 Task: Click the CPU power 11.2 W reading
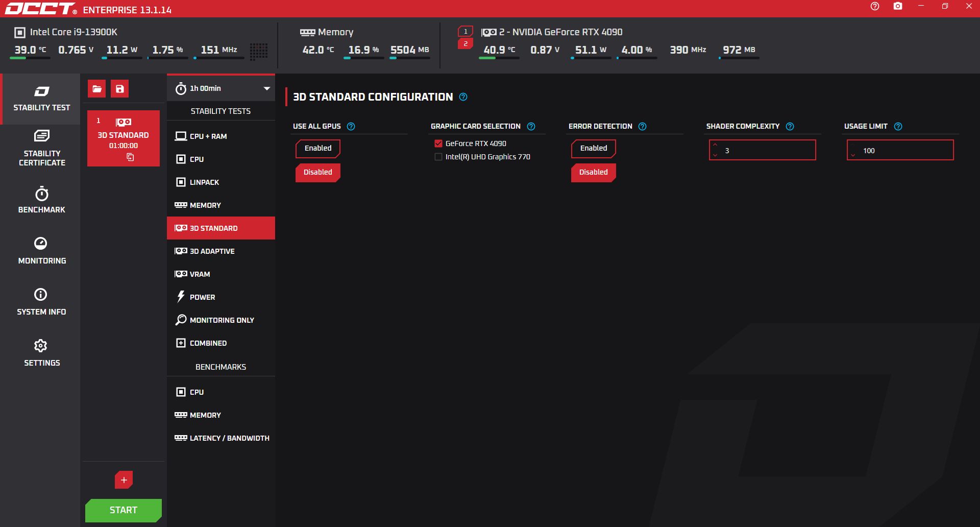tap(122, 50)
